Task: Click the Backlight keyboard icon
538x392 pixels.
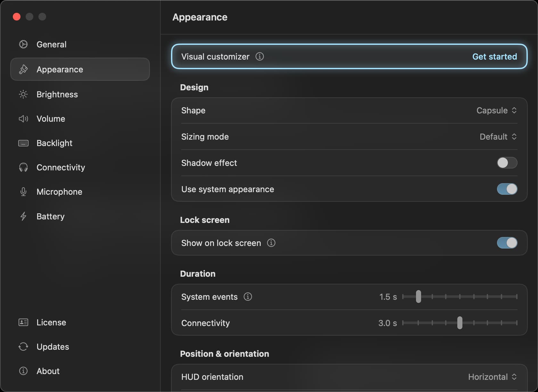Action: click(x=23, y=143)
